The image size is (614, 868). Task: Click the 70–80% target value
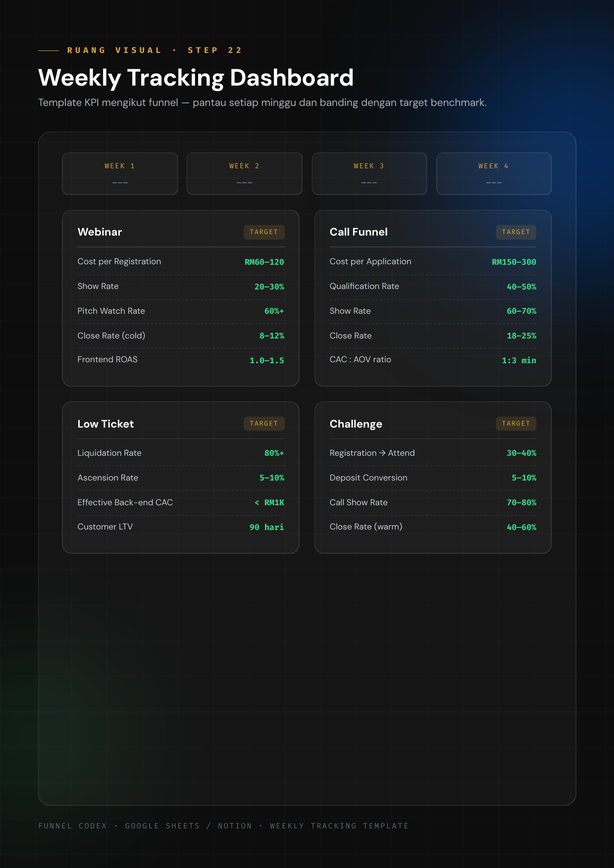[521, 503]
